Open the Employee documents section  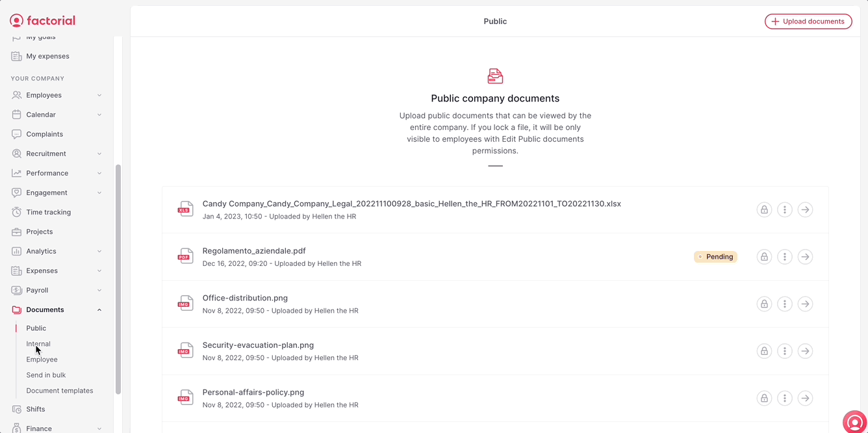[x=42, y=359]
